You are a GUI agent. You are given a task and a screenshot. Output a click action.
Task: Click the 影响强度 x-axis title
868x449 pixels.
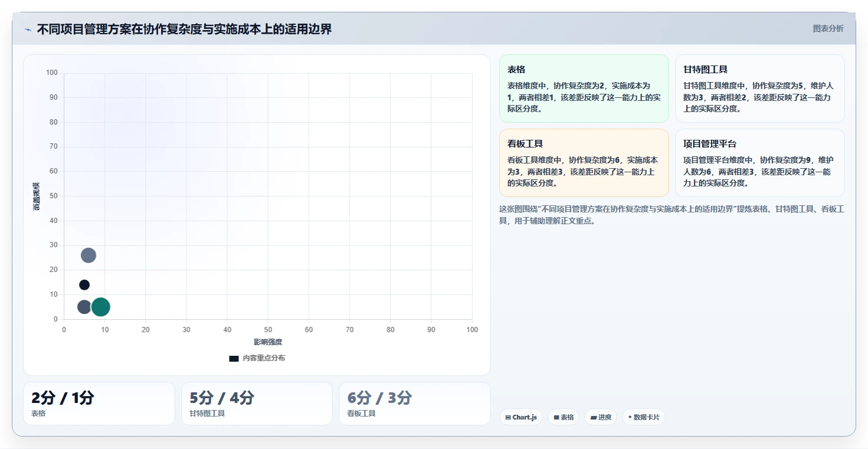(x=268, y=342)
